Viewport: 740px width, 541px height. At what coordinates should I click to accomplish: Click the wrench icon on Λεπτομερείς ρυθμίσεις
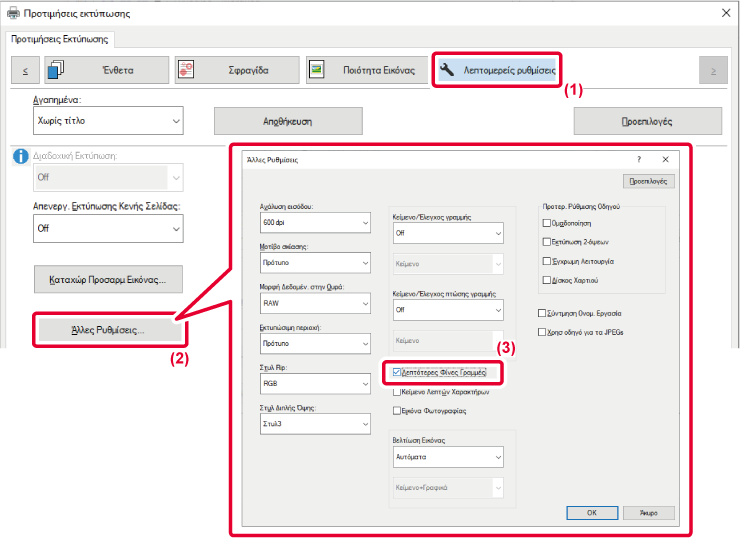(446, 70)
